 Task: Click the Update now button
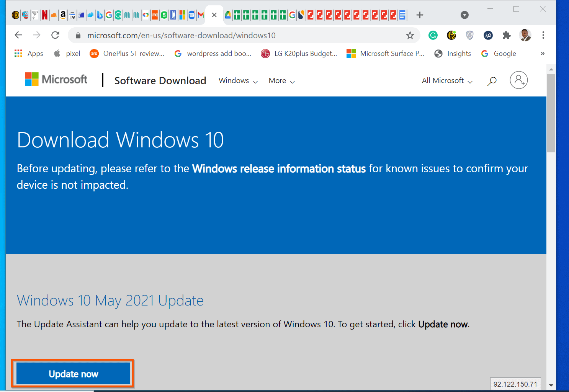[73, 374]
